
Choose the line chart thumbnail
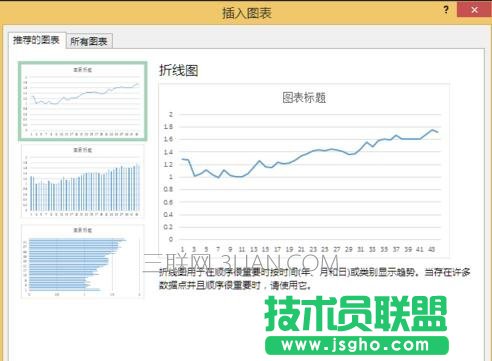83,101
